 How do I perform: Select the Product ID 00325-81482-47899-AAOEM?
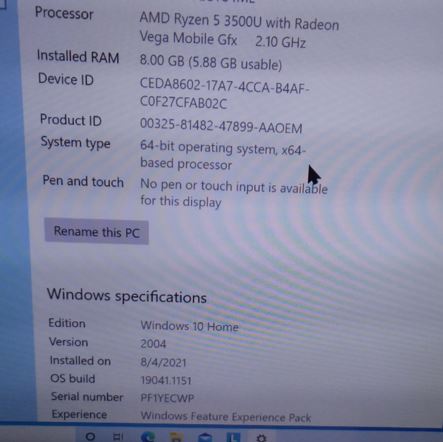point(221,126)
